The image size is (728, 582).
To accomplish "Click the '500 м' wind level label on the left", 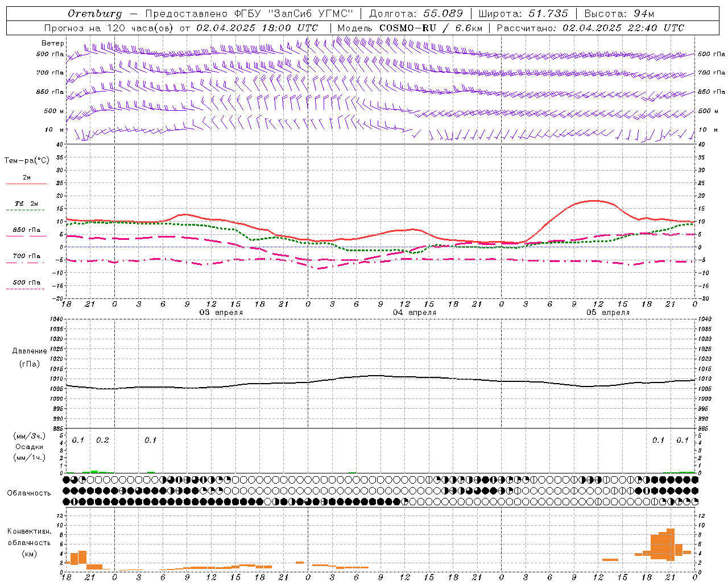I will (54, 111).
